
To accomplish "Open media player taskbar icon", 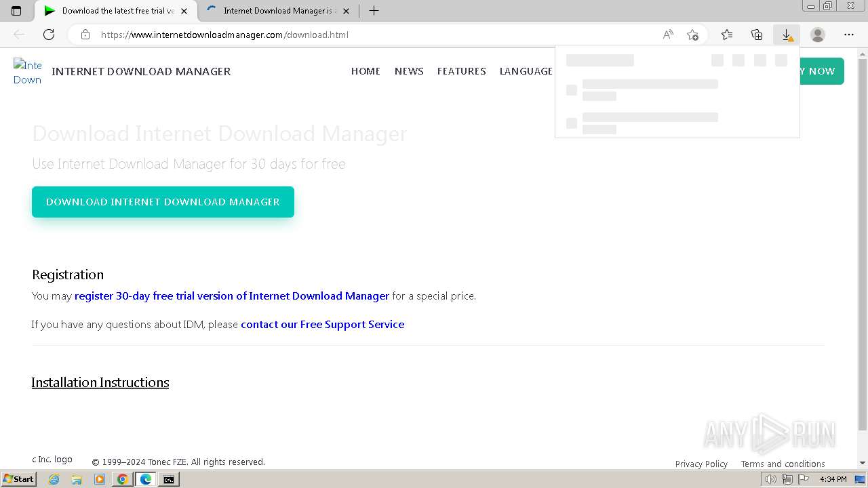I will tap(100, 479).
